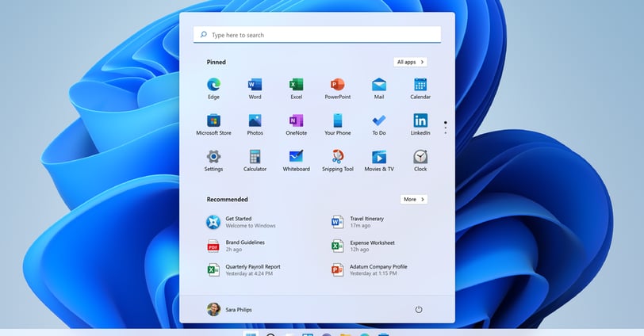Viewport: 644px width, 336px height.
Task: Select the middle pinned-apps page dot
Action: [445, 128]
